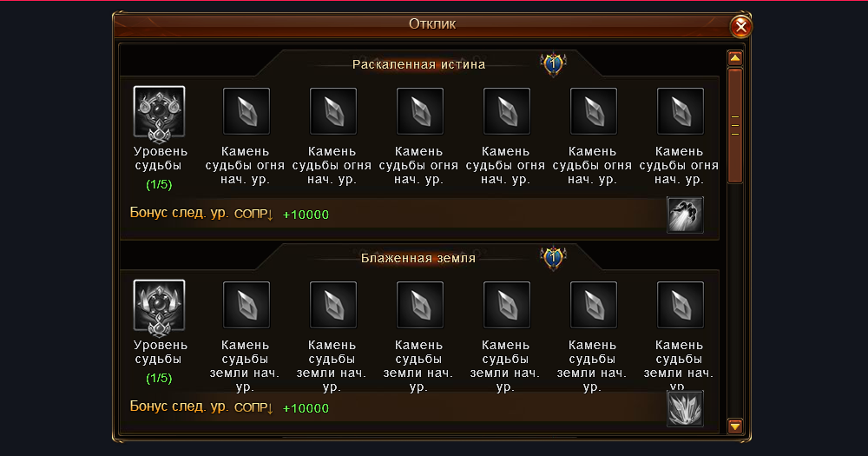
Task: Select the fifth Камень судьбы земли slot
Action: click(593, 306)
